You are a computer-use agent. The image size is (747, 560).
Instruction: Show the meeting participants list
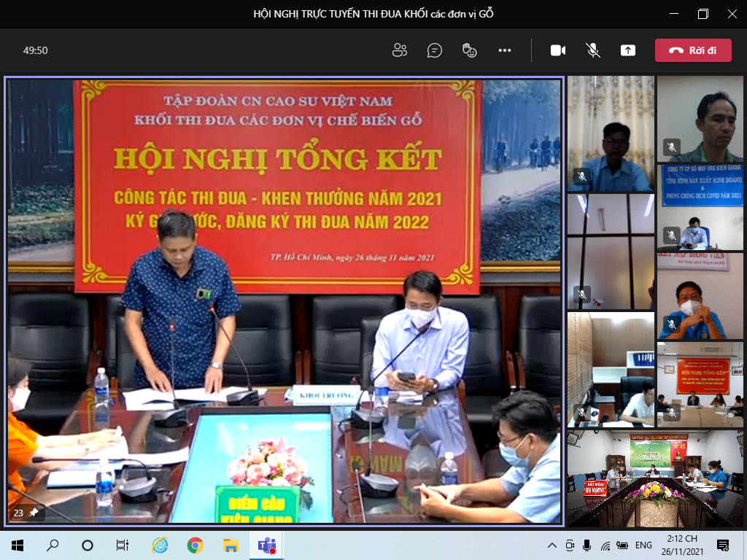pos(399,50)
